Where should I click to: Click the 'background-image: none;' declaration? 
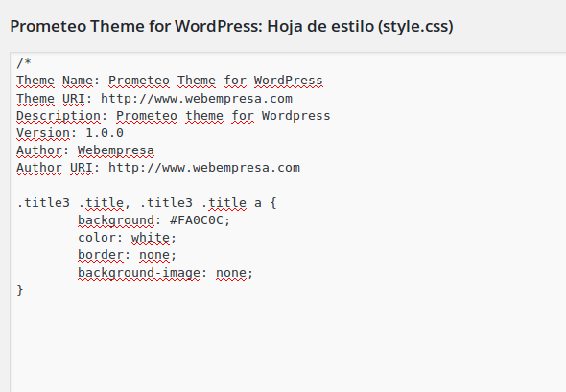pyautogui.click(x=165, y=273)
